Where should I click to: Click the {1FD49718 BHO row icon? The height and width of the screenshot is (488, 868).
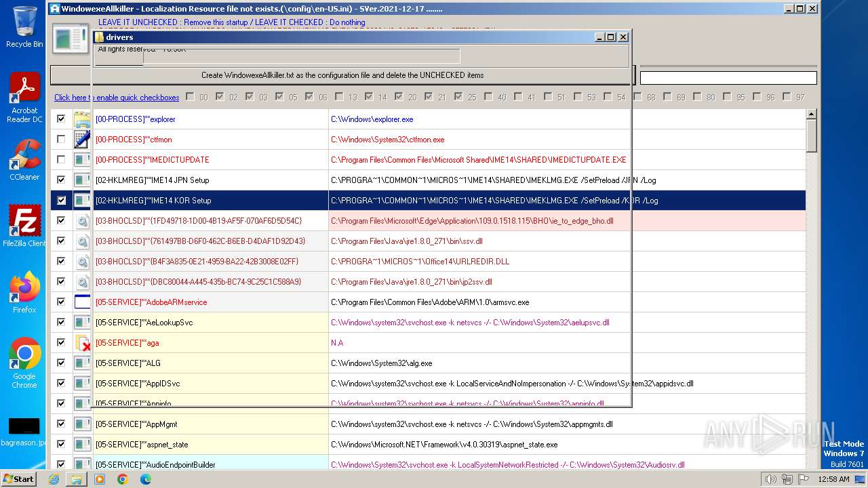[82, 221]
